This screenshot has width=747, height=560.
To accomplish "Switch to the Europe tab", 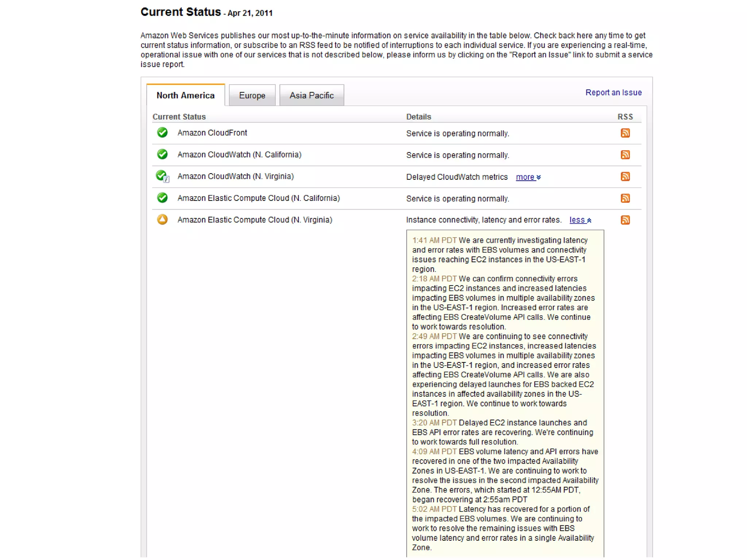I will pyautogui.click(x=252, y=96).
